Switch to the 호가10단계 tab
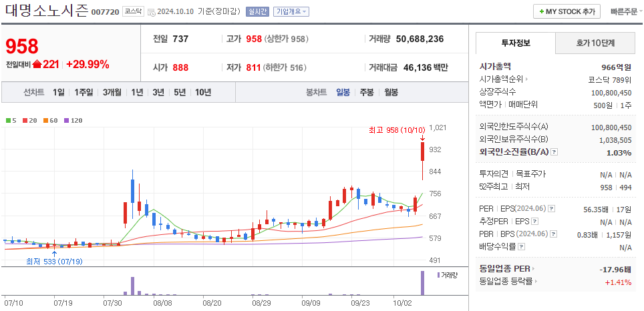 pyautogui.click(x=595, y=43)
